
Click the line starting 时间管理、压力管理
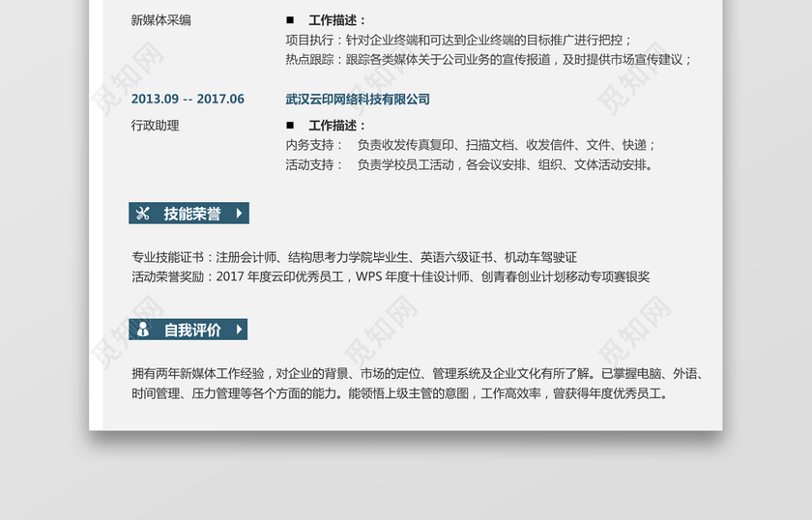(400, 393)
